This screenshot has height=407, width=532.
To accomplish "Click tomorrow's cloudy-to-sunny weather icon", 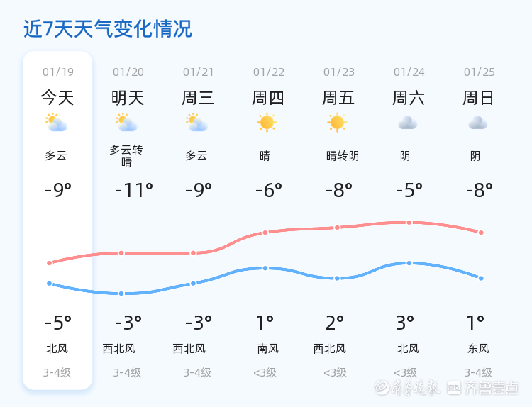I will pos(126,123).
